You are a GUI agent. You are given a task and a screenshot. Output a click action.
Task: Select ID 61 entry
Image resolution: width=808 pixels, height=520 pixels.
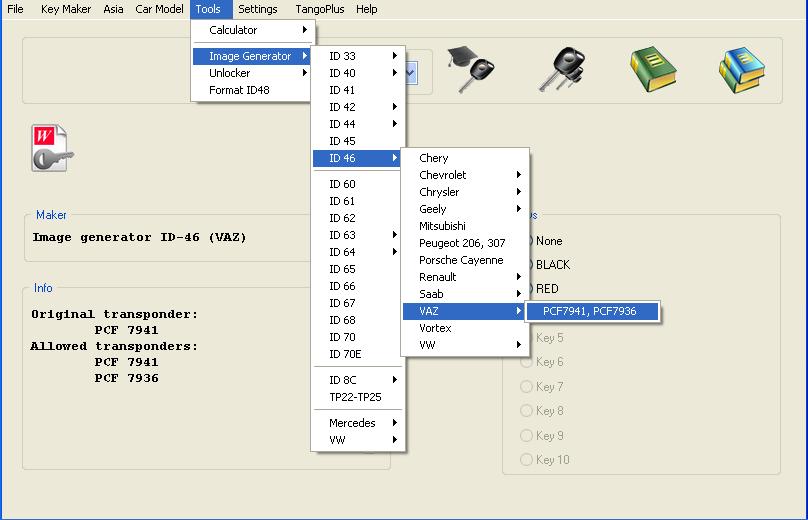tap(357, 200)
